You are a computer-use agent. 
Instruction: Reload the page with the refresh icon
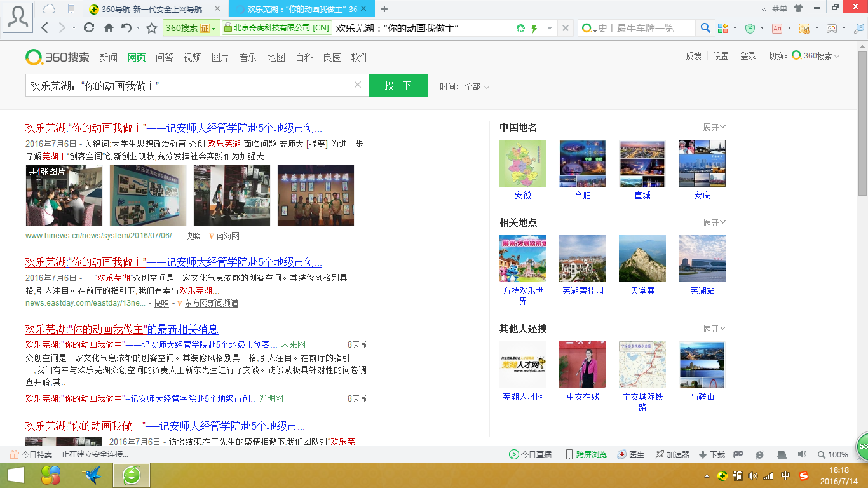click(x=89, y=28)
